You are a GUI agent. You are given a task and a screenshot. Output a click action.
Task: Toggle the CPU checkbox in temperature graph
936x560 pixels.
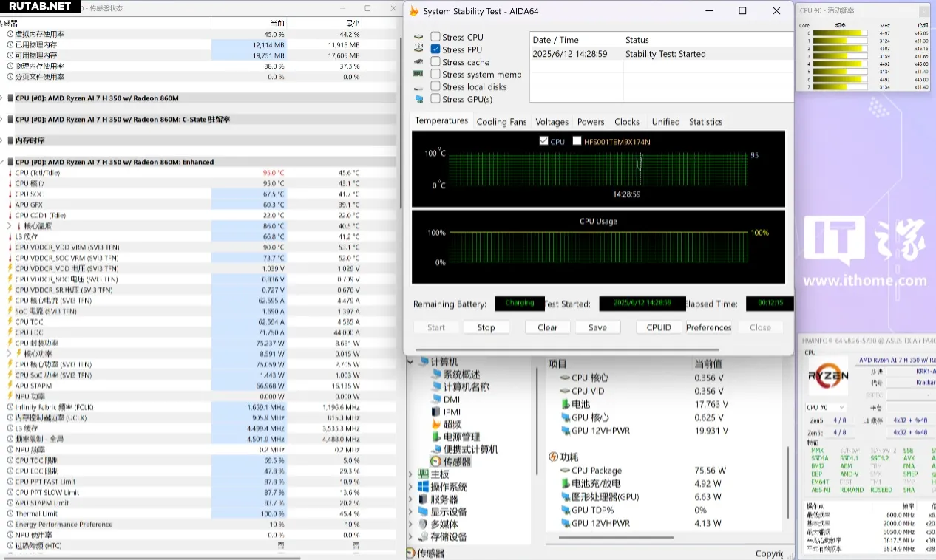544,141
